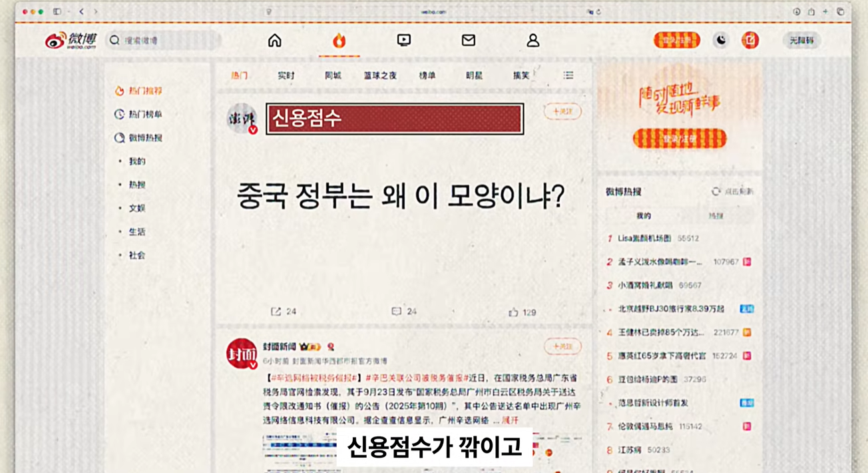Expand the feed tab list menu icon
This screenshot has width=868, height=473.
[568, 75]
